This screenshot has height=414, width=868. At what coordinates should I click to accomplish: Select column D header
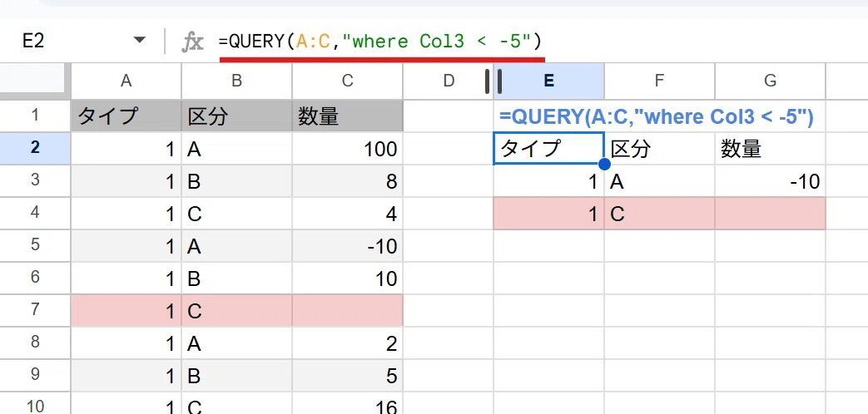(449, 81)
